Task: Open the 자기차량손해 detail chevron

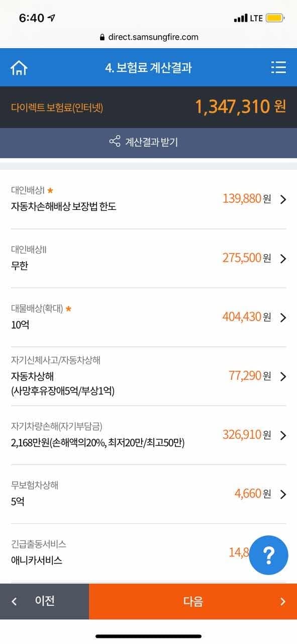Action: tap(281, 435)
